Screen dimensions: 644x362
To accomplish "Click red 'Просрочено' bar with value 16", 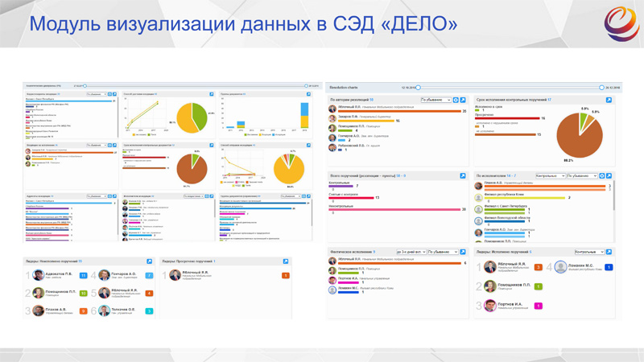I will [507, 118].
